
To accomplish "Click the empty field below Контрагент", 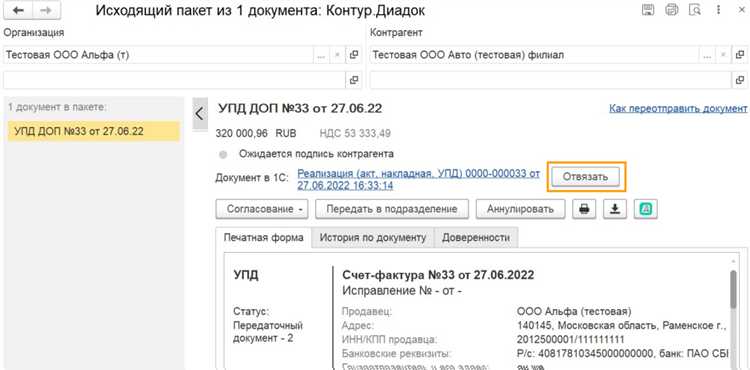I will point(551,80).
